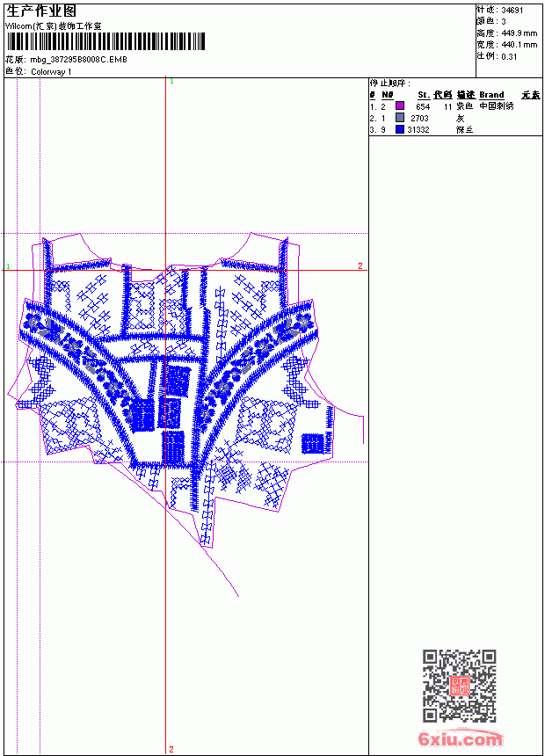The image size is (545, 756).
Task: Click the barcode under the Wilcom header
Action: tap(105, 41)
